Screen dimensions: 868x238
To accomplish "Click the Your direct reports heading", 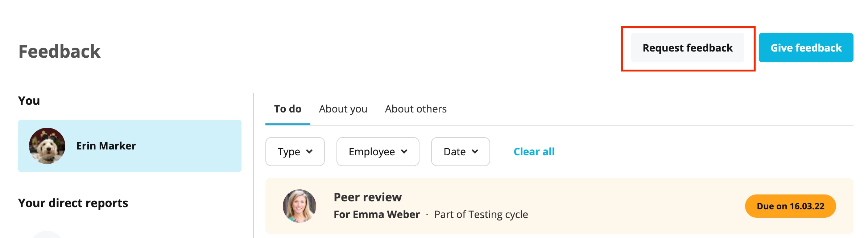I will [x=73, y=203].
